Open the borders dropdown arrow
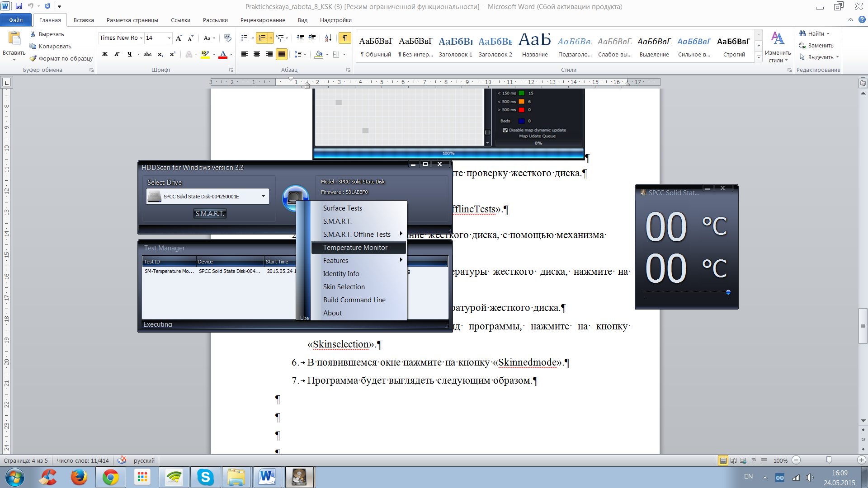Image resolution: width=868 pixels, height=488 pixels. click(x=344, y=54)
